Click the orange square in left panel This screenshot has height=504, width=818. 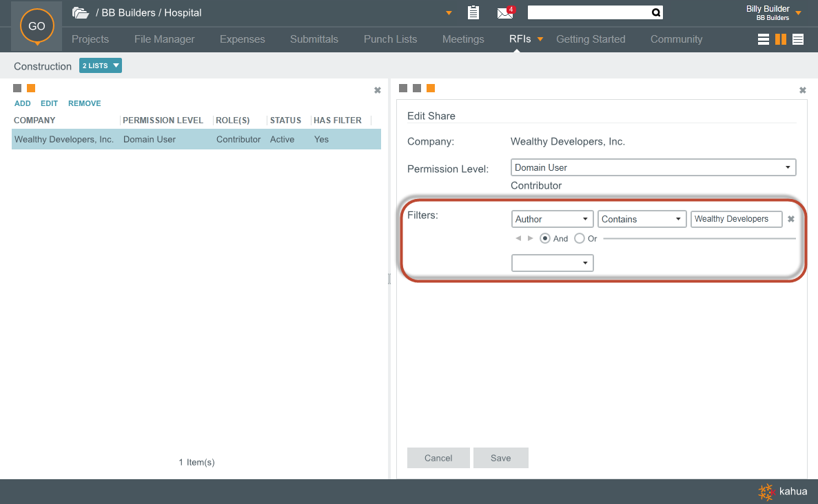31,88
